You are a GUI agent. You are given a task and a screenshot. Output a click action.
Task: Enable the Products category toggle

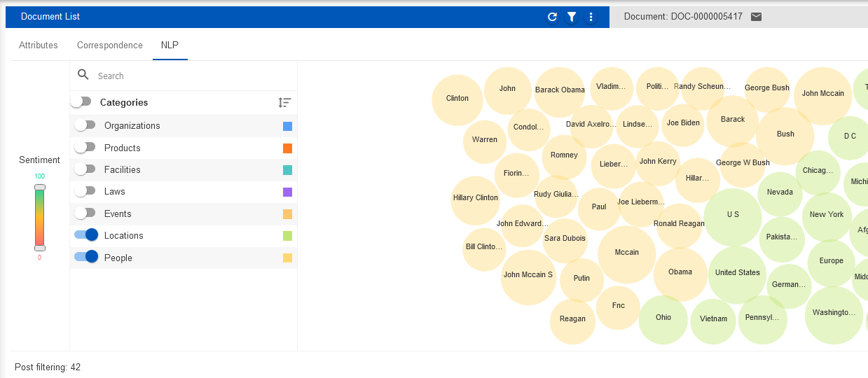[85, 148]
